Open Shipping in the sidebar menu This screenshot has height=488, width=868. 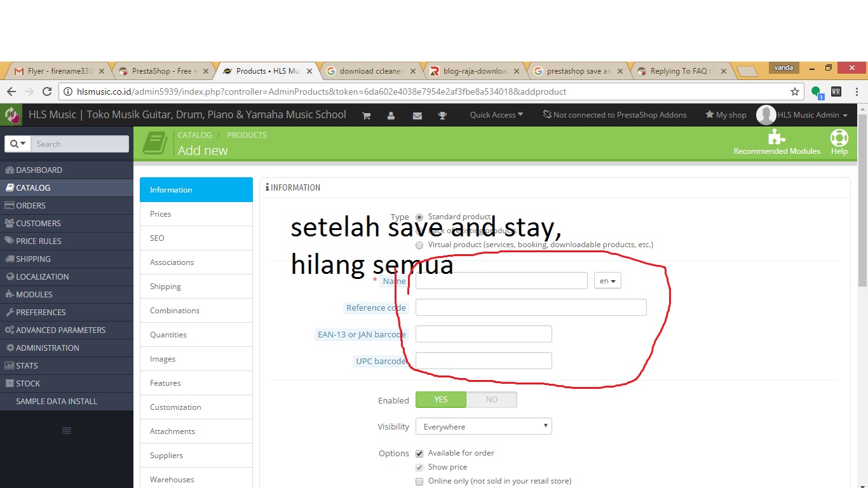click(67, 259)
